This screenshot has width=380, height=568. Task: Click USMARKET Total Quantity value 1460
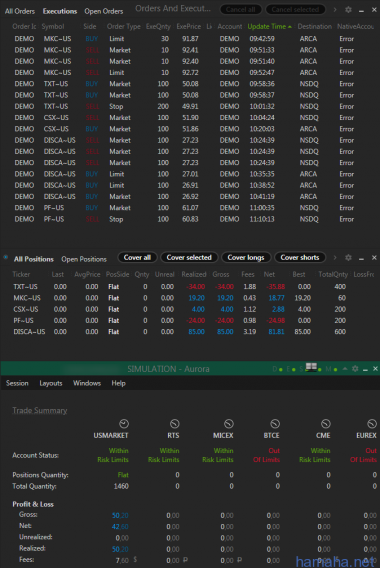121,486
